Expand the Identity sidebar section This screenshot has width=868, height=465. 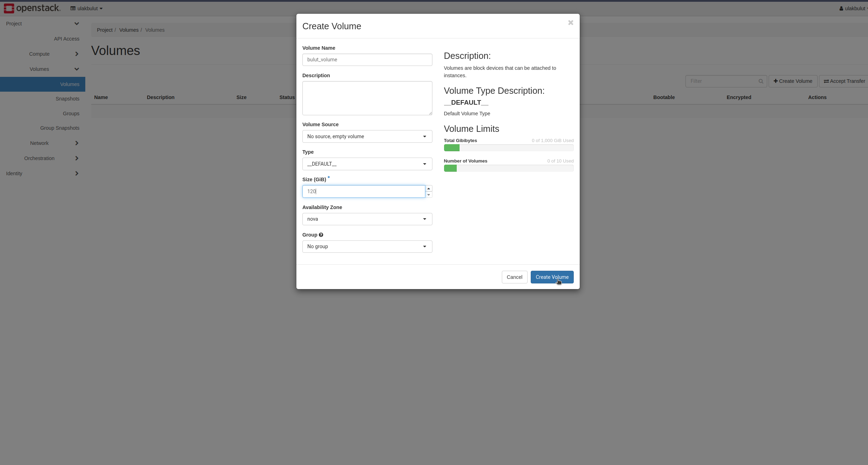[x=42, y=173]
